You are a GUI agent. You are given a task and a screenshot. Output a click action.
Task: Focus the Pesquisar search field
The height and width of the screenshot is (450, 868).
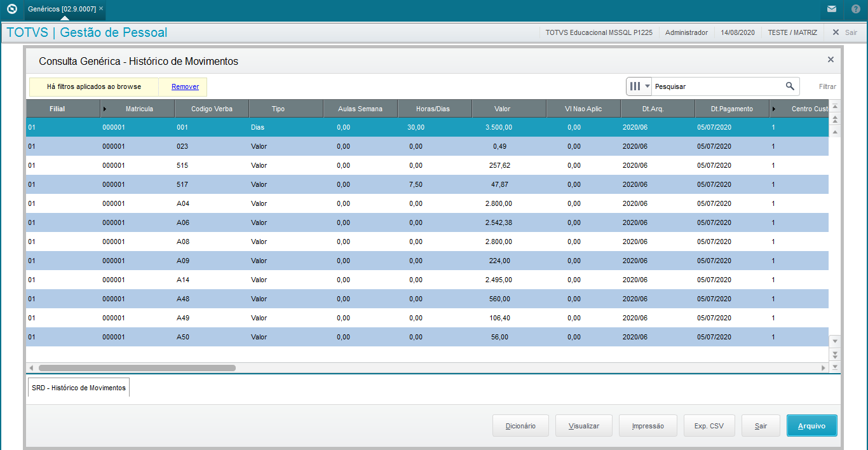pos(717,86)
